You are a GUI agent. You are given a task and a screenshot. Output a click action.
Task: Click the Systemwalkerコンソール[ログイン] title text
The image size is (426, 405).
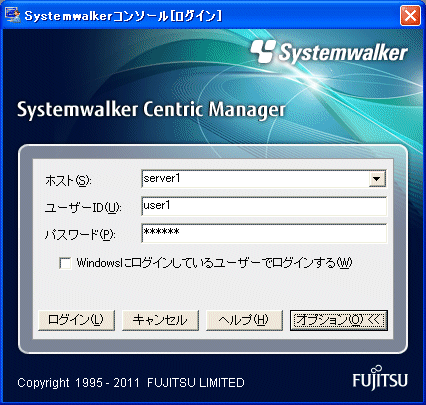pos(123,16)
